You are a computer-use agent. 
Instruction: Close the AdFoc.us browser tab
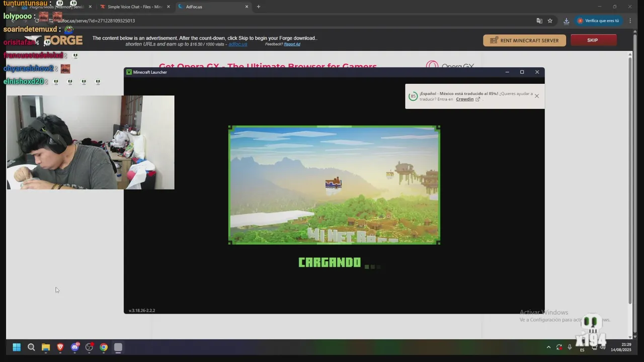(x=247, y=7)
